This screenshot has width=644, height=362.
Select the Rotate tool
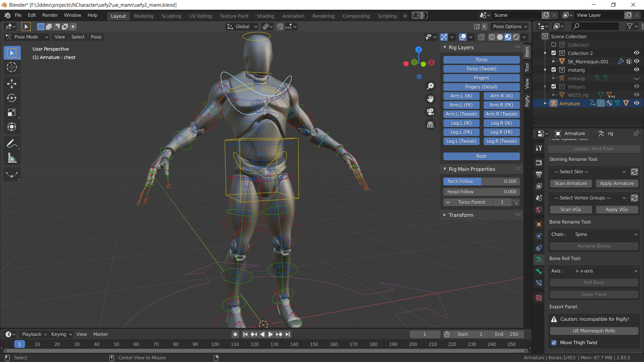pyautogui.click(x=12, y=98)
